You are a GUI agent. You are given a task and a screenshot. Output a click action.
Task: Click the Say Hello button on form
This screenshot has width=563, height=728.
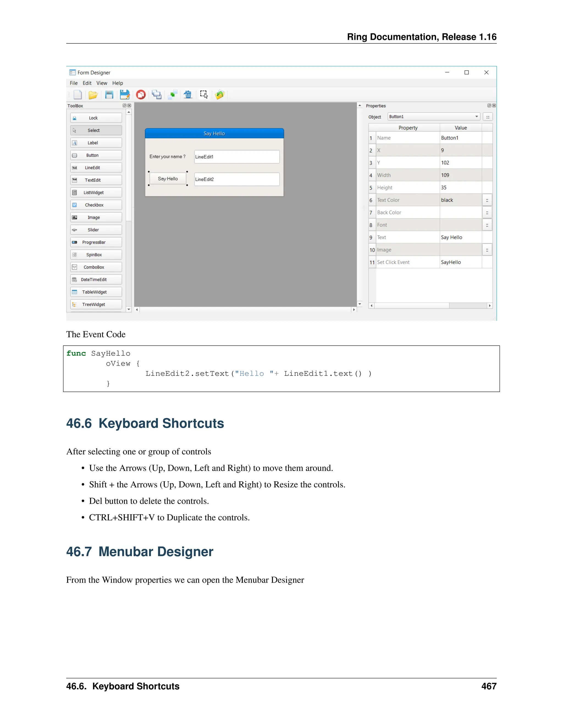(168, 179)
